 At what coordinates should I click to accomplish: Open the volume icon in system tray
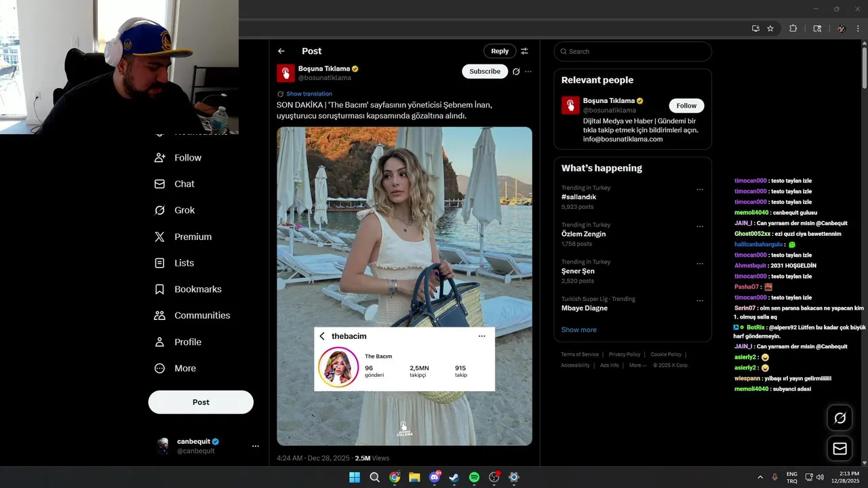[x=820, y=477]
